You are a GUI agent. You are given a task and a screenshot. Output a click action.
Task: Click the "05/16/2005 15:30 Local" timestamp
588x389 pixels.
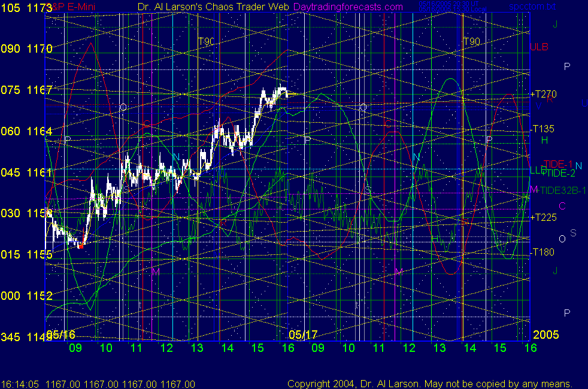pos(453,9)
